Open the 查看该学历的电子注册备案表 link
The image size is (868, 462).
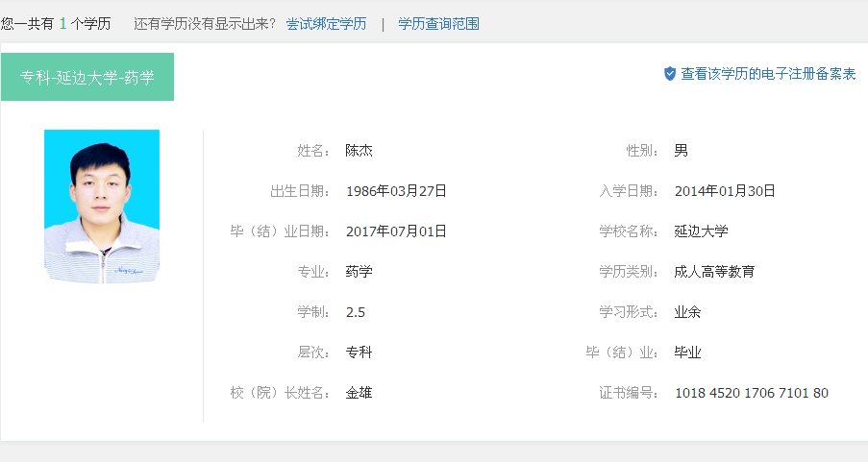point(768,74)
